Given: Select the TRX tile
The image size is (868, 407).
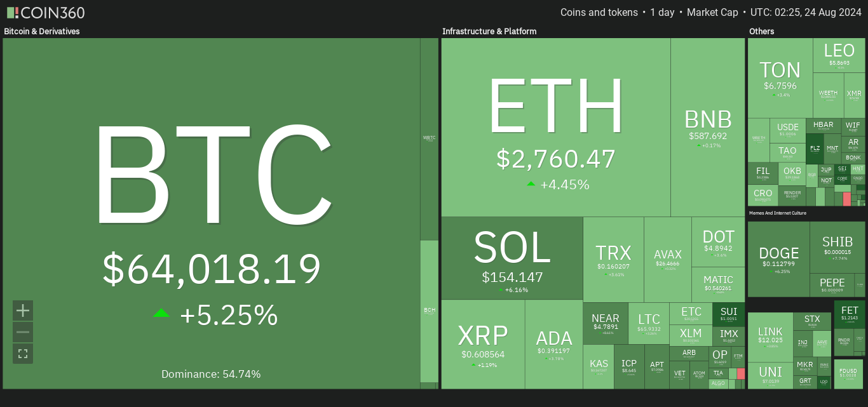Looking at the screenshot, I should point(613,259).
